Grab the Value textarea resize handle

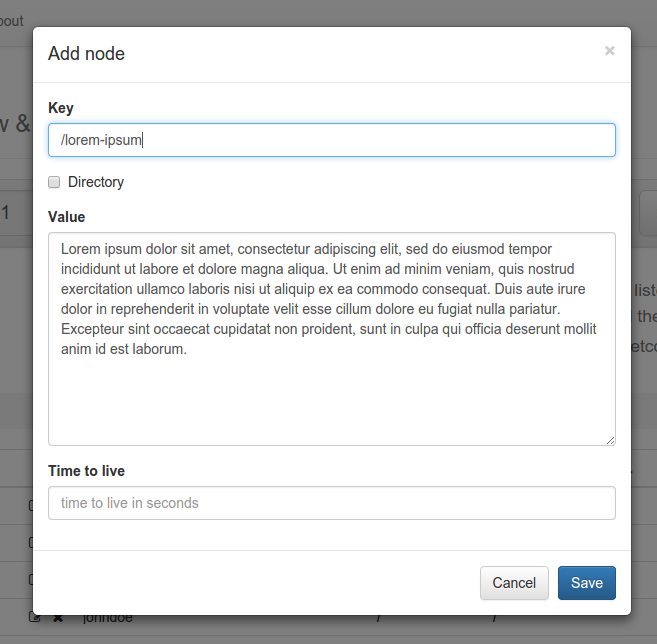(x=609, y=439)
